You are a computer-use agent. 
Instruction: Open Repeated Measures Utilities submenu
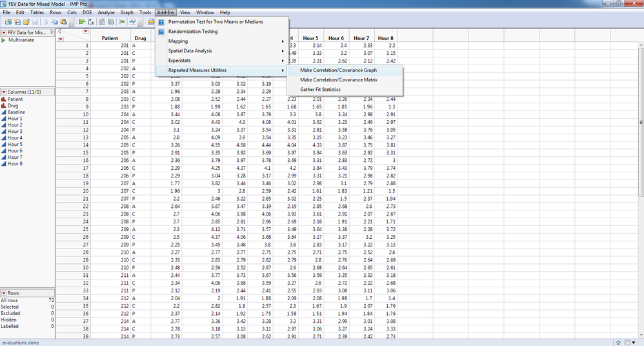(x=222, y=70)
